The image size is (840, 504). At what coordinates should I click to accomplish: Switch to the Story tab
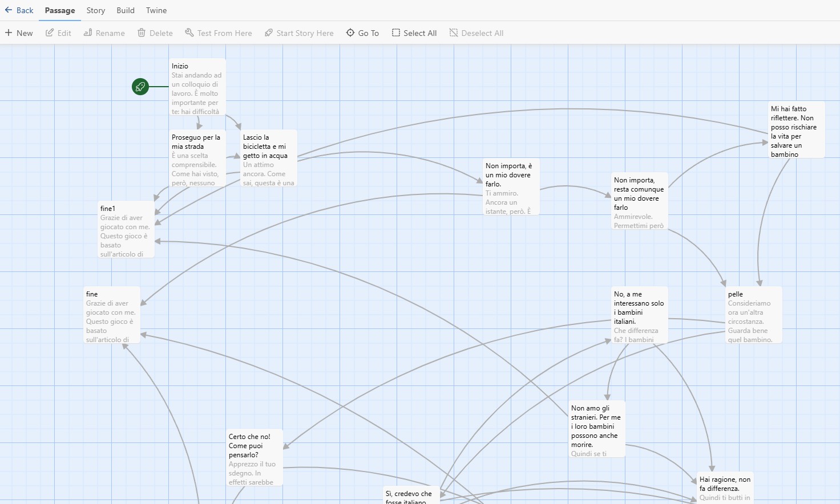point(96,10)
